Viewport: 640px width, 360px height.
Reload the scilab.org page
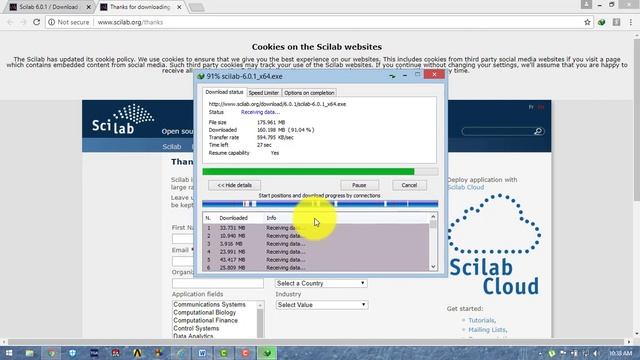click(36, 22)
